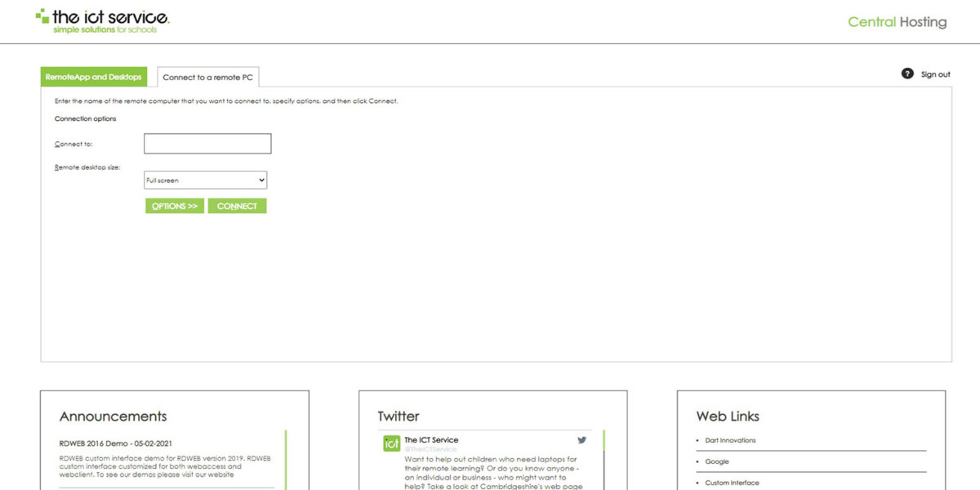Viewport: 980px width, 490px height.
Task: Click the CONNECT button
Action: pos(237,206)
